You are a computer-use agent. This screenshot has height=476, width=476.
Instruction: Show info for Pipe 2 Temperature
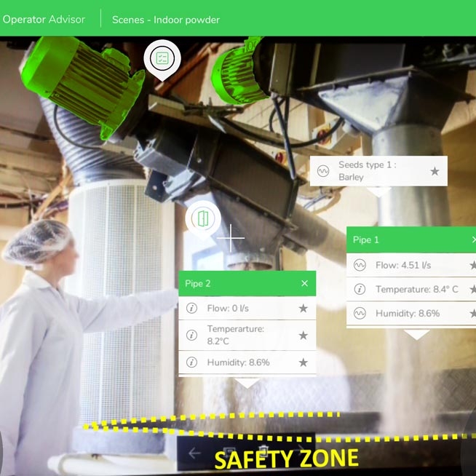[192, 335]
